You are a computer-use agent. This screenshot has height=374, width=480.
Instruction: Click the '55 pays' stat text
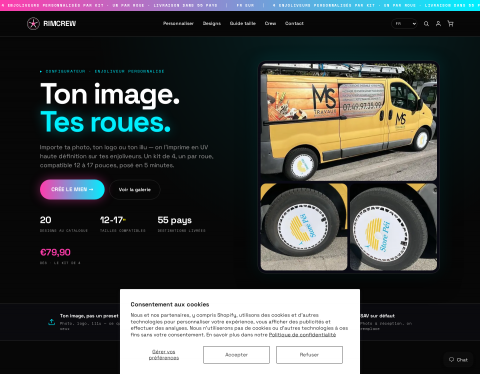[175, 220]
